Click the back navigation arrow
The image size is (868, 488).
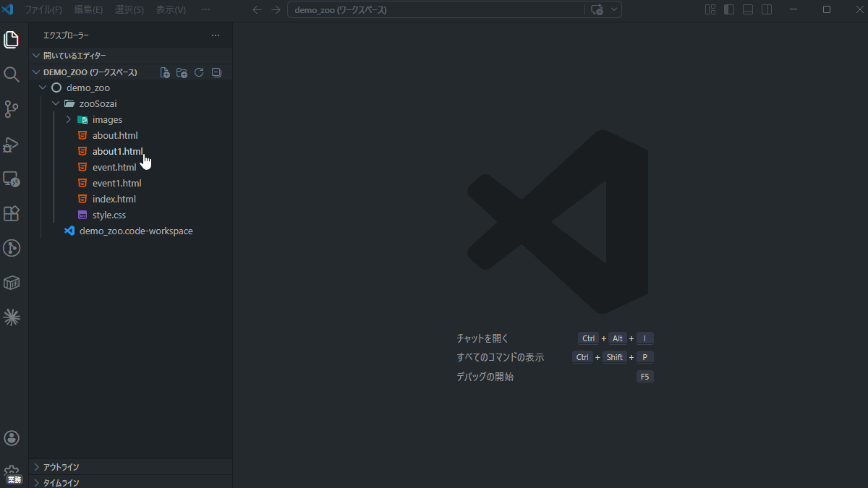(x=257, y=9)
